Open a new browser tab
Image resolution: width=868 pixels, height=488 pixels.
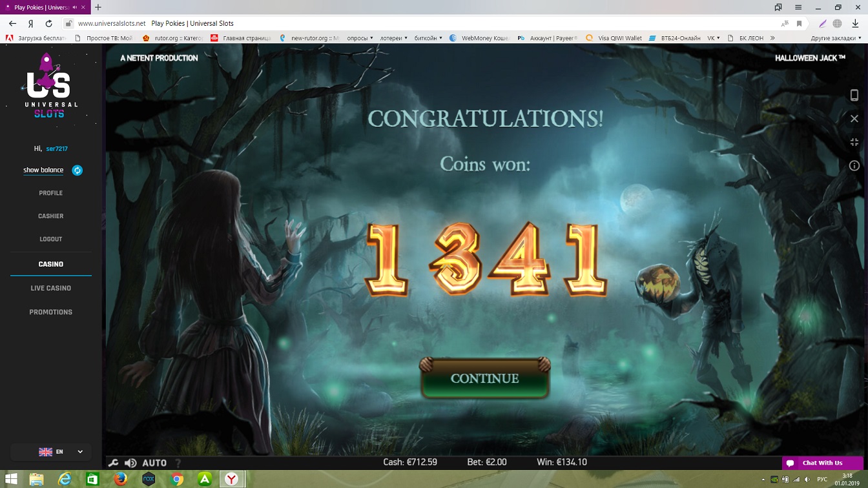tap(98, 7)
